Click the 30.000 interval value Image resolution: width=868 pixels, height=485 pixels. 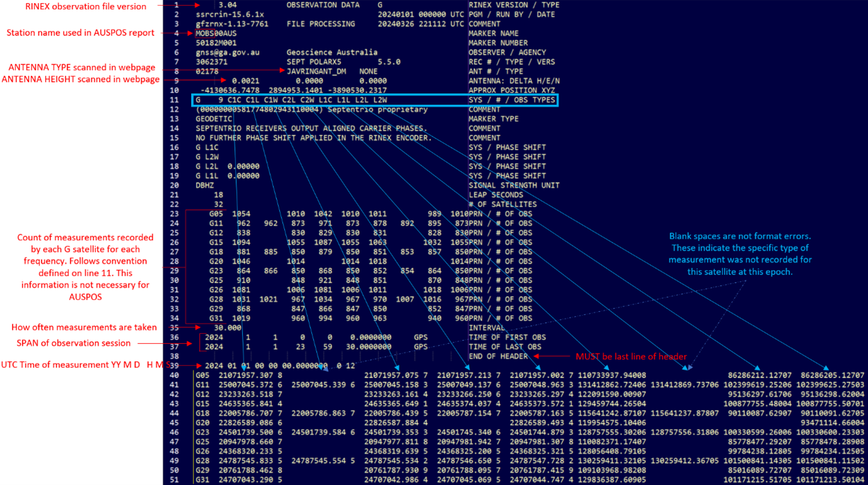tap(228, 328)
